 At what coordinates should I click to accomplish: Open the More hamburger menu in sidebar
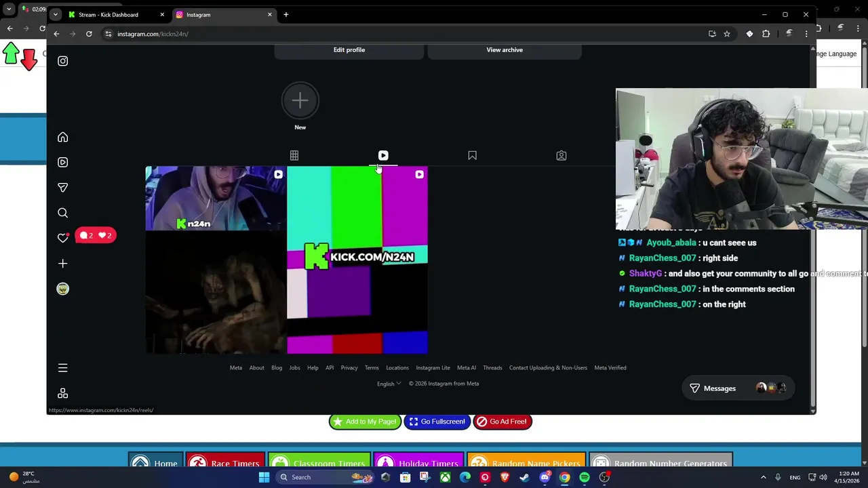tap(62, 368)
